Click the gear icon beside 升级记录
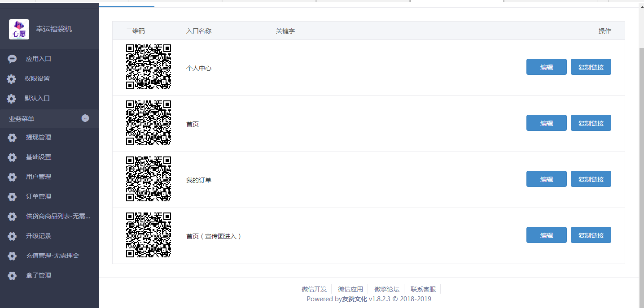Image resolution: width=644 pixels, height=308 pixels. click(12, 236)
